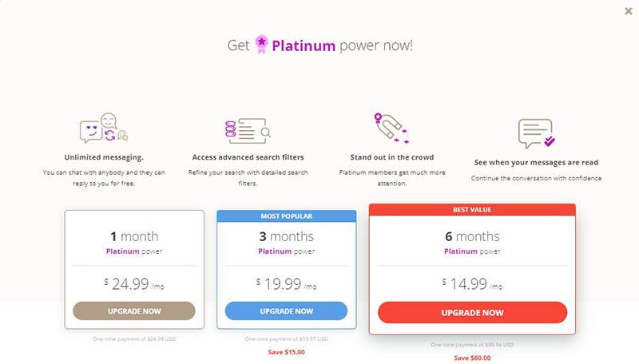Click the Platinum badge ribbon icon

(x=262, y=45)
